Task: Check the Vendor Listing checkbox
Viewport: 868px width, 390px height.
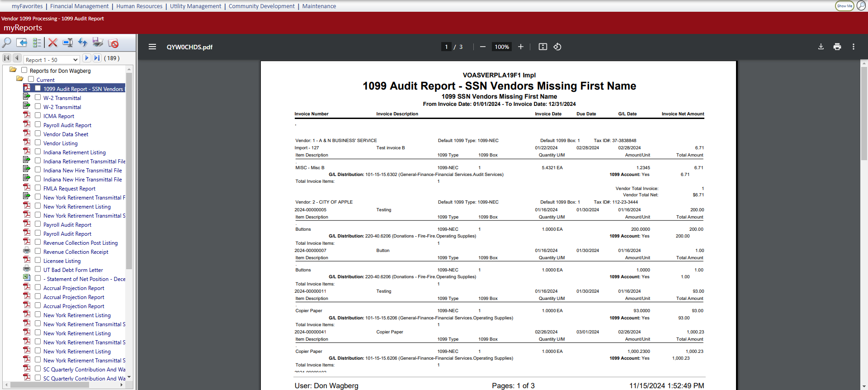Action: 38,143
